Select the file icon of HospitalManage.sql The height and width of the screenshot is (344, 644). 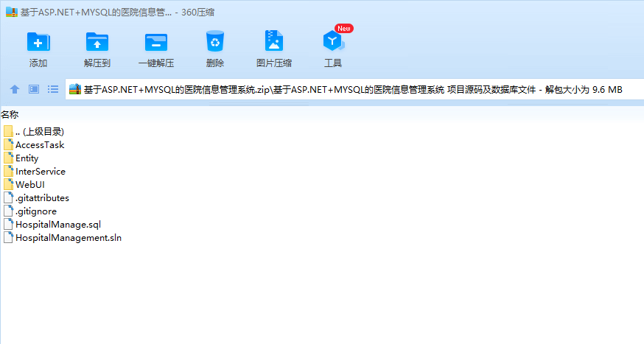(x=8, y=224)
